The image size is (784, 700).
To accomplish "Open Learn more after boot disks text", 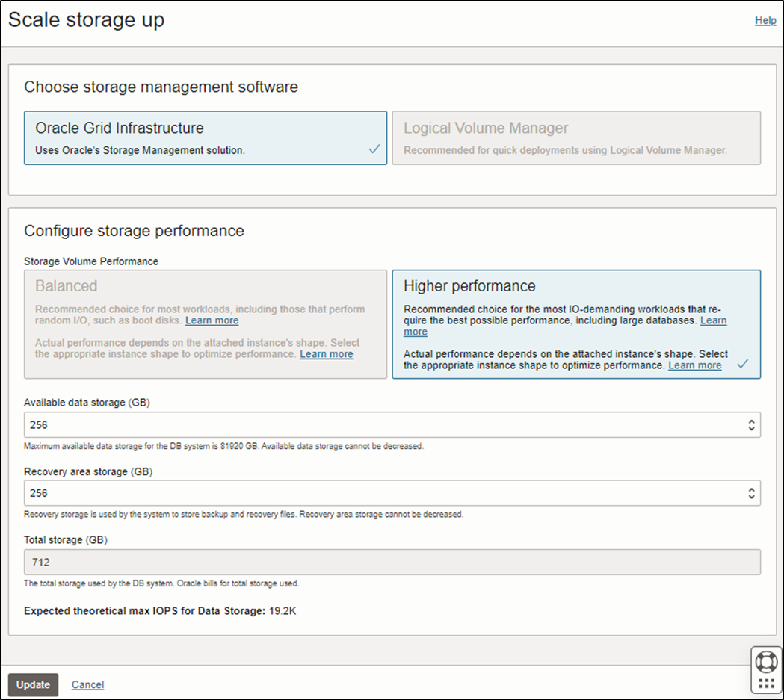I will click(x=212, y=320).
